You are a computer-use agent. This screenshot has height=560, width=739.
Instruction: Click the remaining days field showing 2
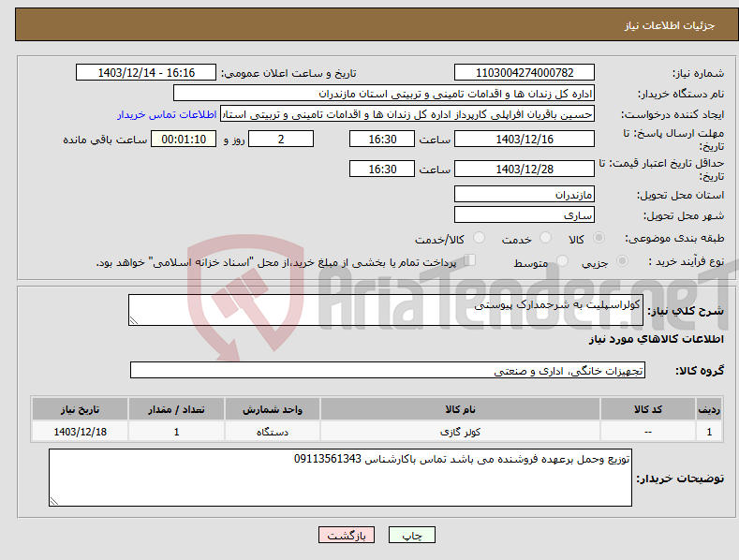281,139
